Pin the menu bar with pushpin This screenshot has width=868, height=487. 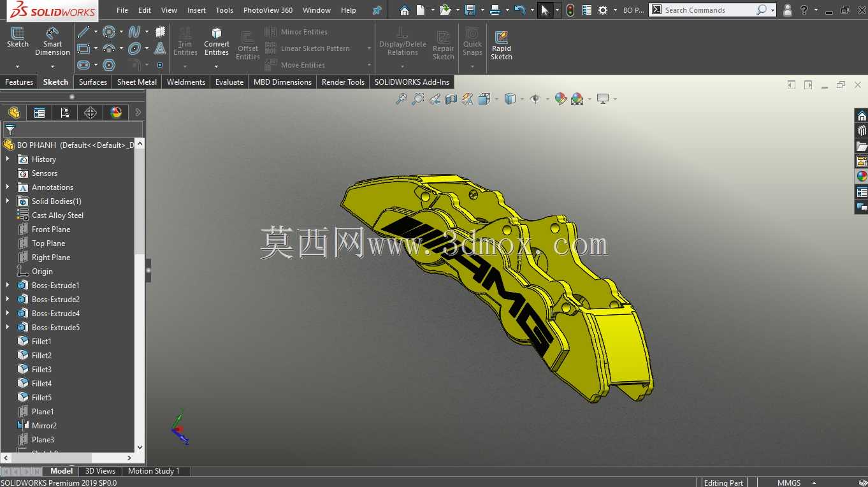[x=377, y=10]
